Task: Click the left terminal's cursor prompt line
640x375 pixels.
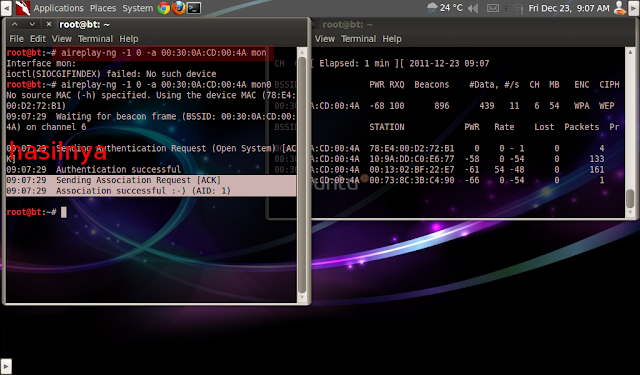Action: 36,212
